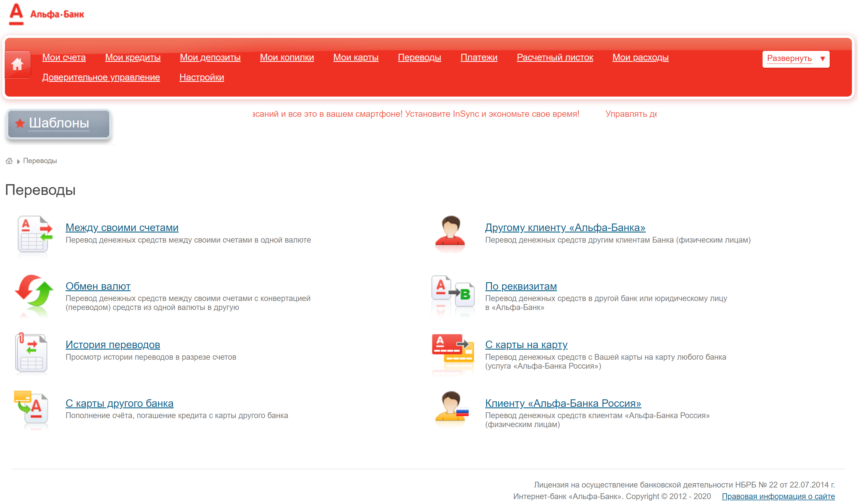This screenshot has height=504, width=858.
Task: Click the small breadcrumb home icon
Action: click(9, 161)
